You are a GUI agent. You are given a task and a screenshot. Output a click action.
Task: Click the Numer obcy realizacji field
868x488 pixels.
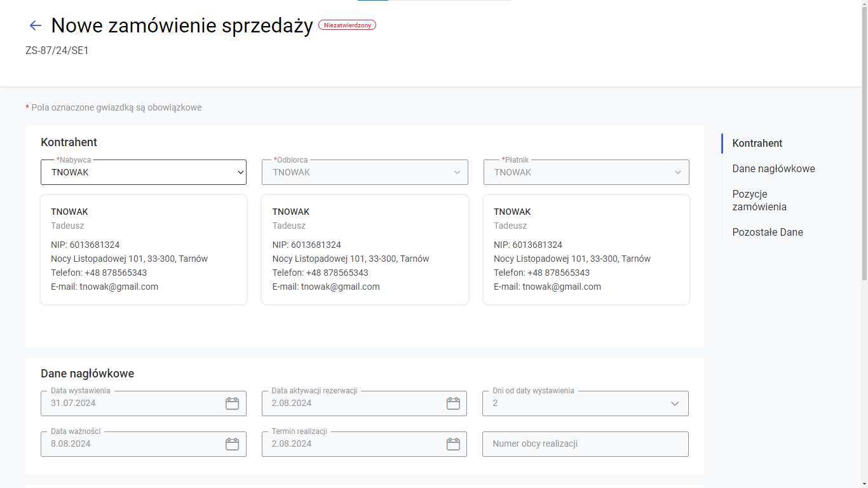[x=585, y=444]
